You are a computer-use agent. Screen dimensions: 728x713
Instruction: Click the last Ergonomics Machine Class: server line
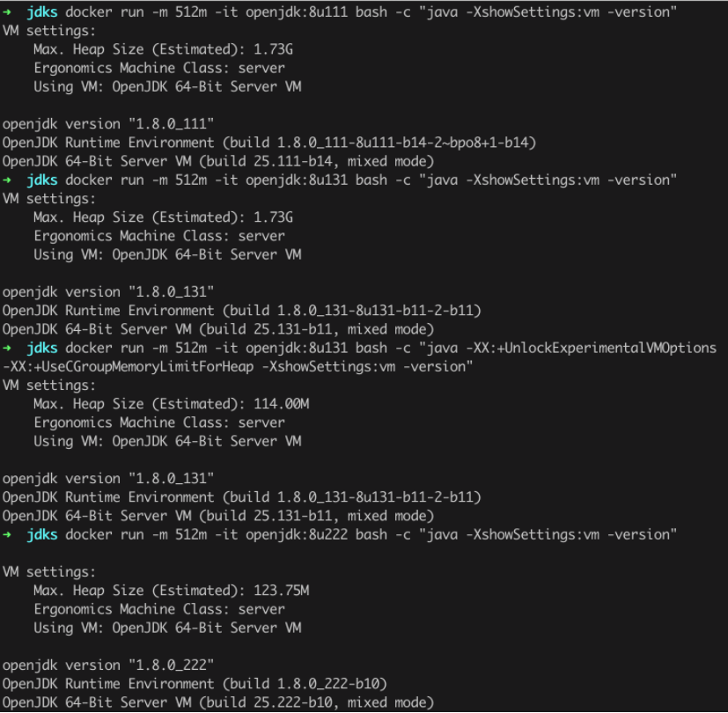pos(159,609)
